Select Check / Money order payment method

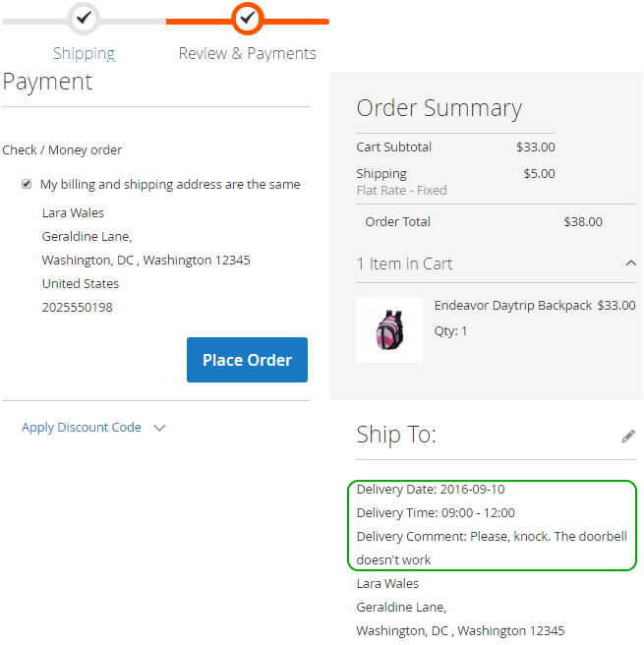tap(62, 150)
